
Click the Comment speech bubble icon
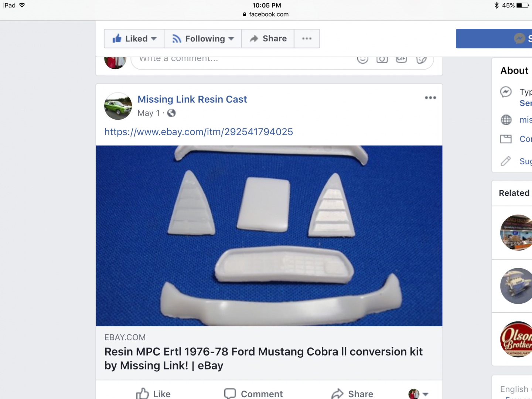[x=230, y=393]
